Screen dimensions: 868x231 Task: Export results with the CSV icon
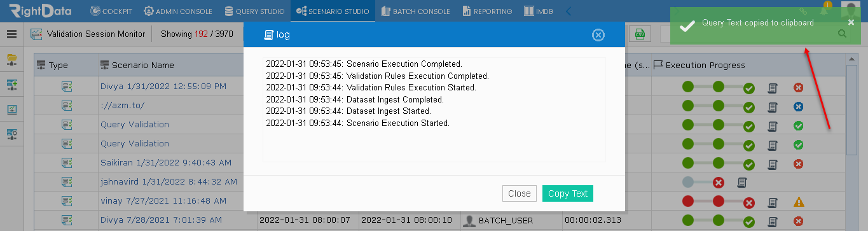point(639,34)
